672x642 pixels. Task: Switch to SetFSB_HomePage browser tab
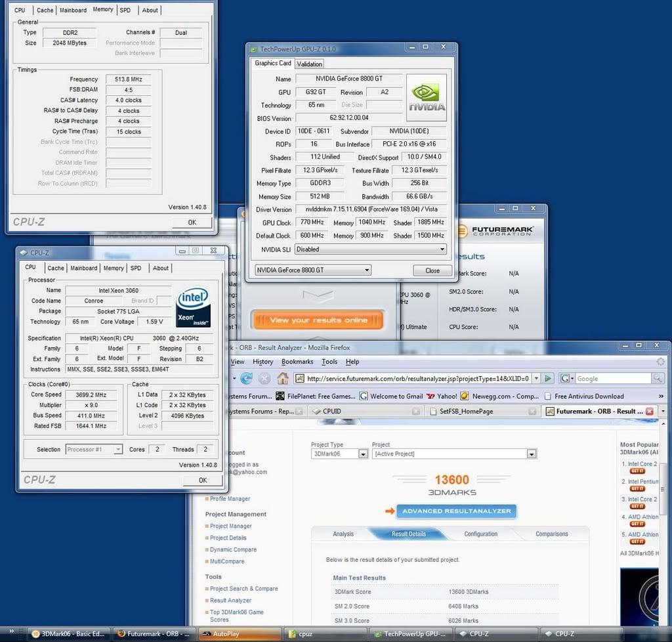pos(482,412)
